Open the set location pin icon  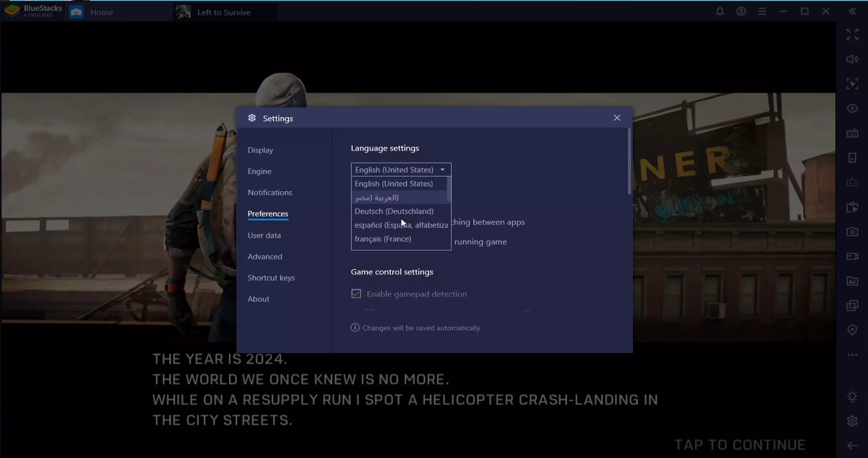852,330
